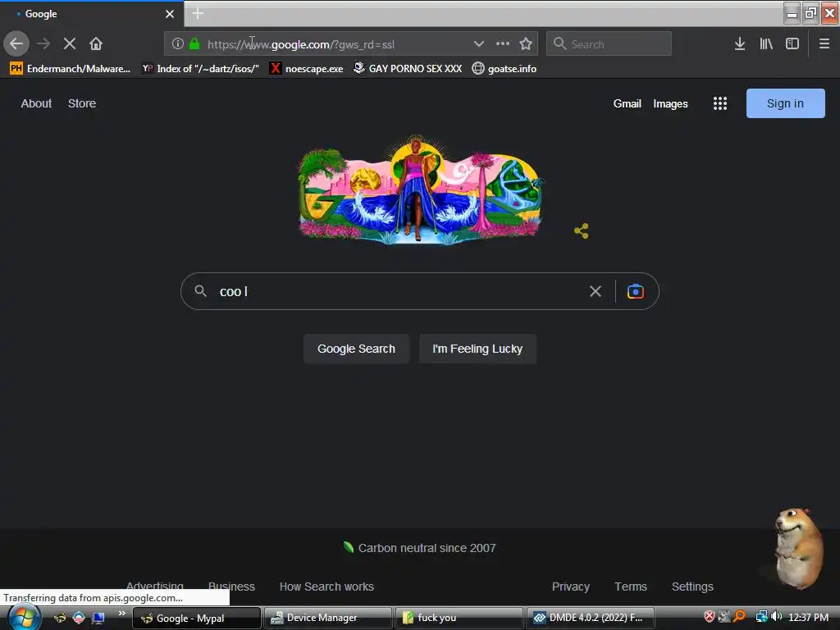Click the Google Search button
The width and height of the screenshot is (840, 630).
356,349
